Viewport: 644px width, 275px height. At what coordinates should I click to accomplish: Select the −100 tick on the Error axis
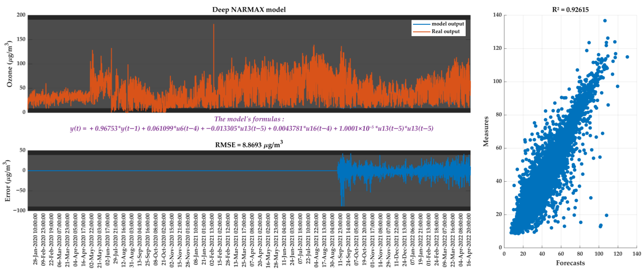pos(19,210)
